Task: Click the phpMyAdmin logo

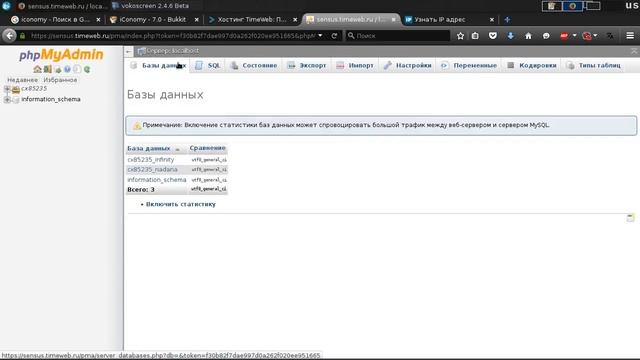Action: pyautogui.click(x=61, y=54)
